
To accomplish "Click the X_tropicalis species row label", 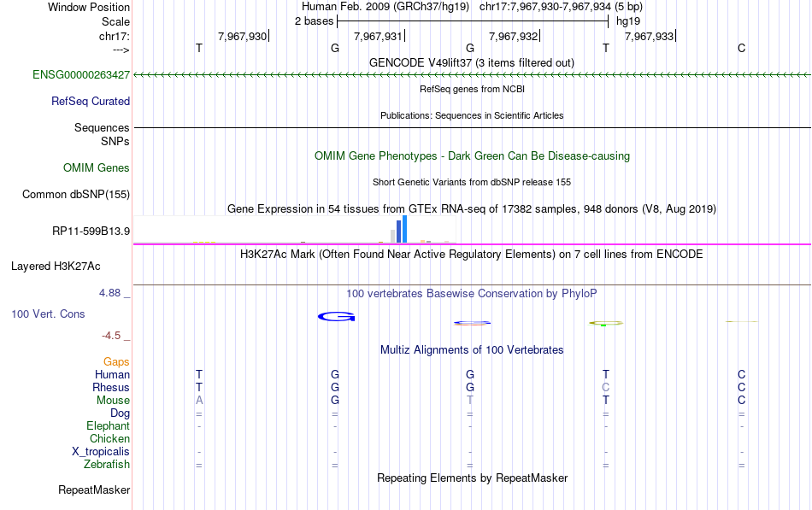I will point(101,452).
